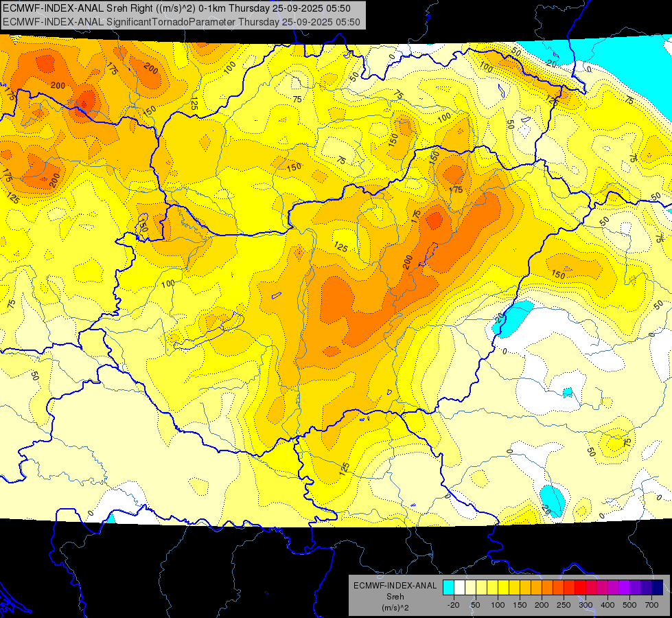Click the (m/s)^2 unit label in legend
The height and width of the screenshot is (618, 672).
395,608
